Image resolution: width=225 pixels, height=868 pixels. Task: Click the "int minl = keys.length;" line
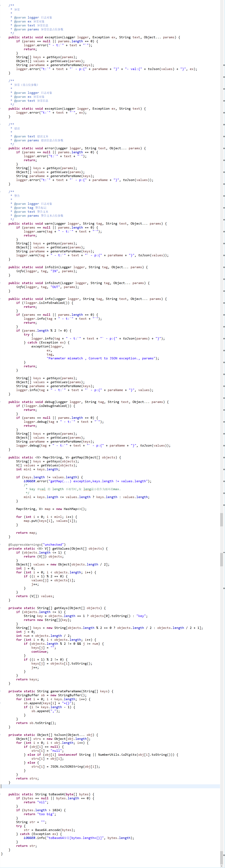[38, 469]
